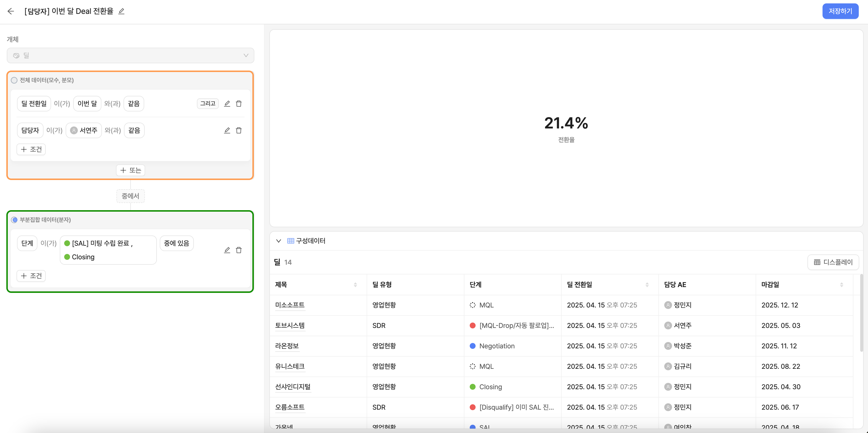The width and height of the screenshot is (868, 433).
Task: Sort by the 마감일 column sort icon
Action: (x=841, y=285)
